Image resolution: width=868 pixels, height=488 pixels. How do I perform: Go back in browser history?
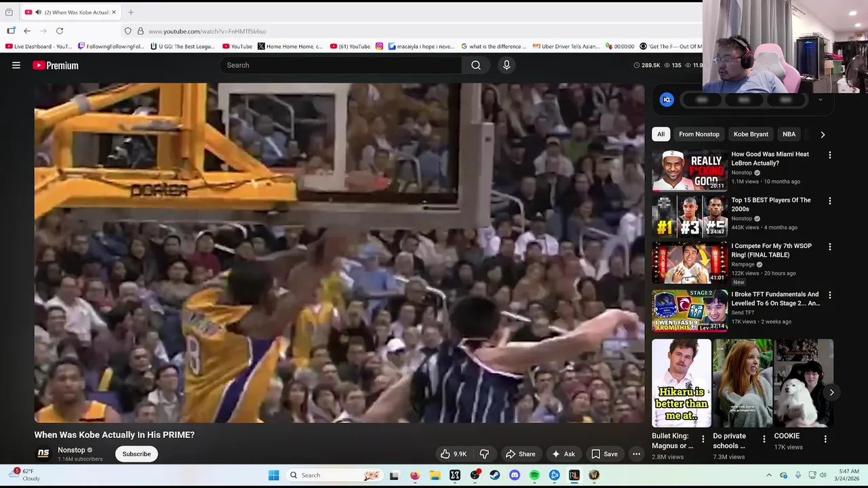[x=27, y=31]
